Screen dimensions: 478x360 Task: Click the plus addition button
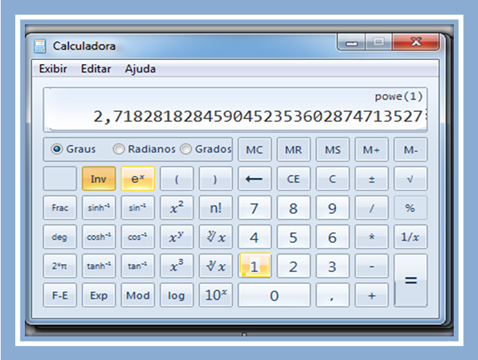tap(372, 295)
